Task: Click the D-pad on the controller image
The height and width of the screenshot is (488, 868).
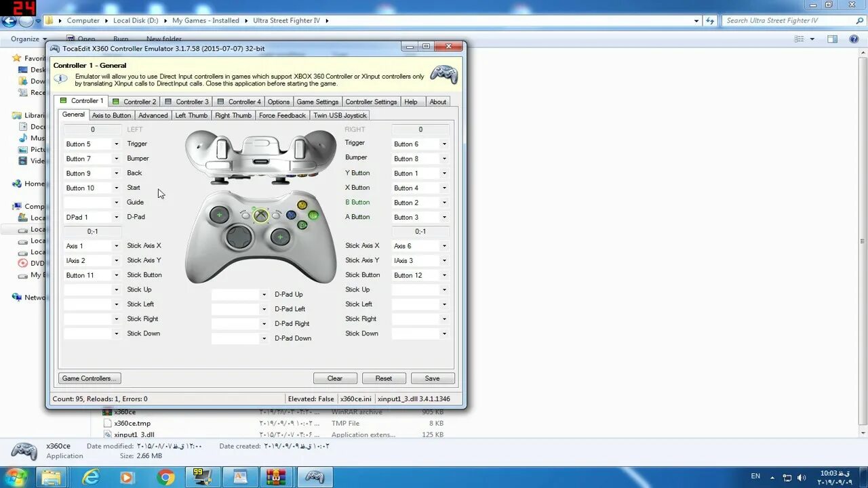Action: point(238,238)
